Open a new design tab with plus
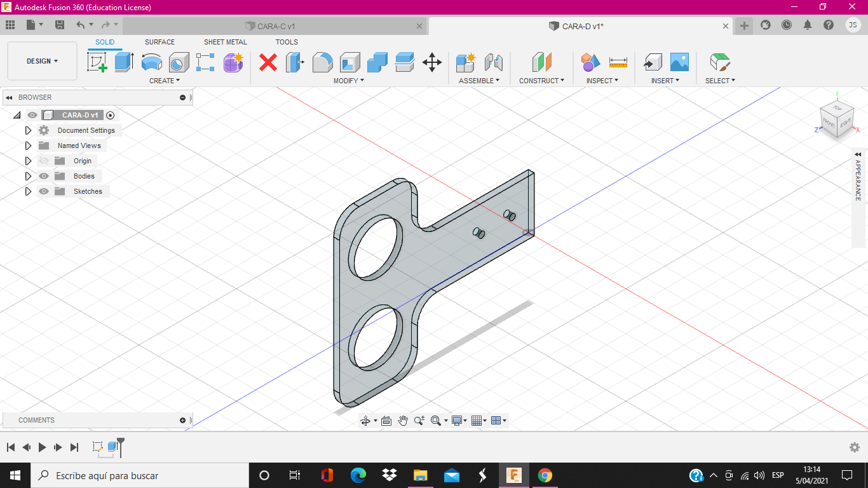 point(744,25)
